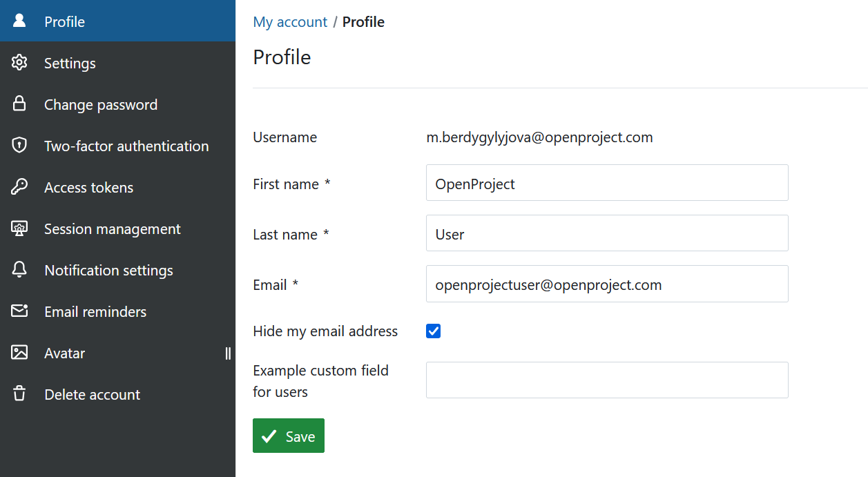Click into the Email input field
Screen dimensions: 868x477
click(x=606, y=284)
